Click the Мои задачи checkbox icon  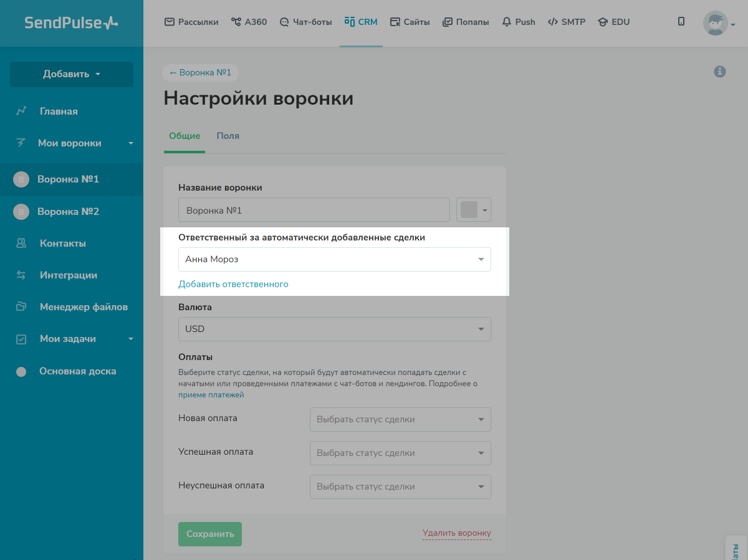[21, 339]
